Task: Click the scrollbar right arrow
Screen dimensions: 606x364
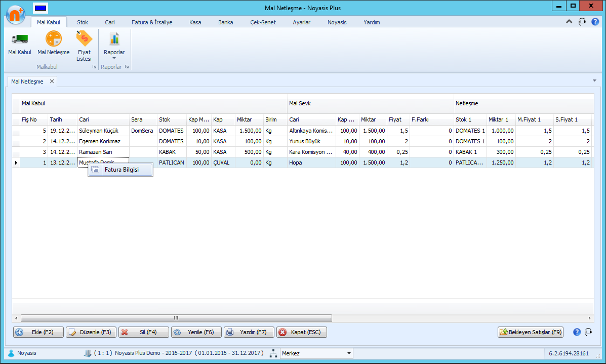Action: click(589, 318)
